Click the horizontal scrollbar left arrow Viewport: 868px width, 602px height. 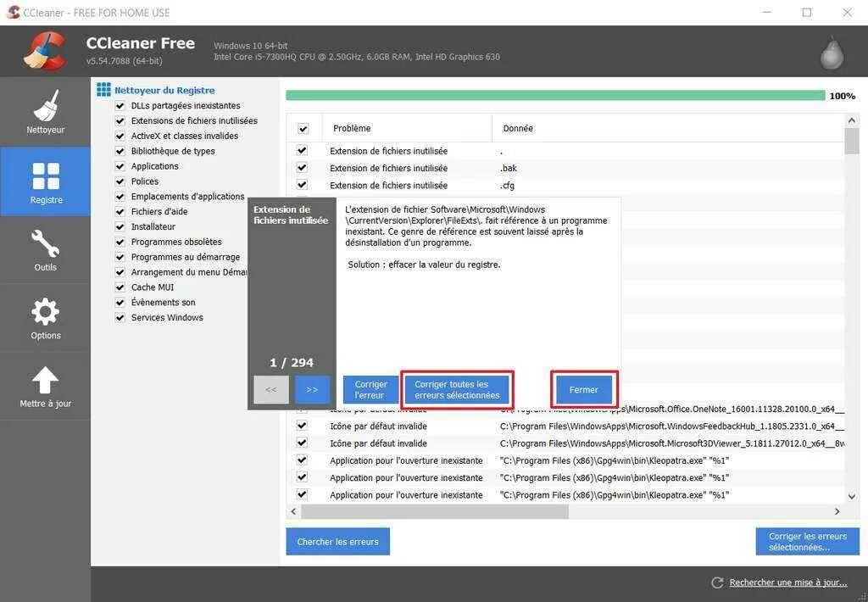point(293,512)
